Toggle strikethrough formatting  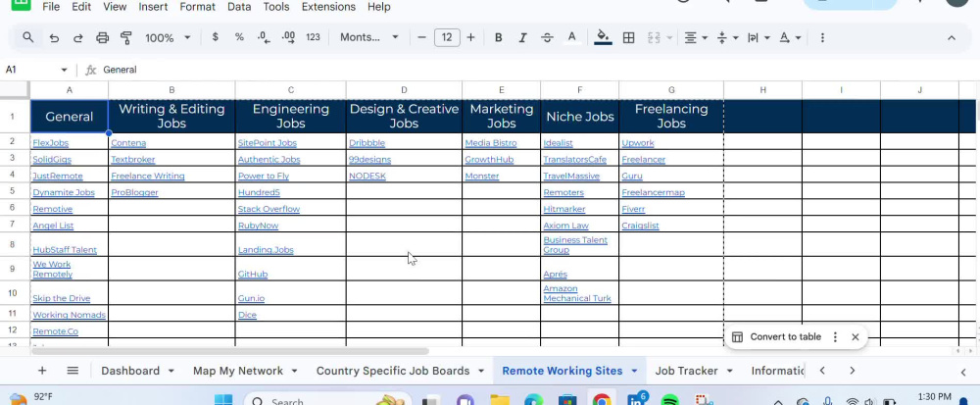point(547,37)
